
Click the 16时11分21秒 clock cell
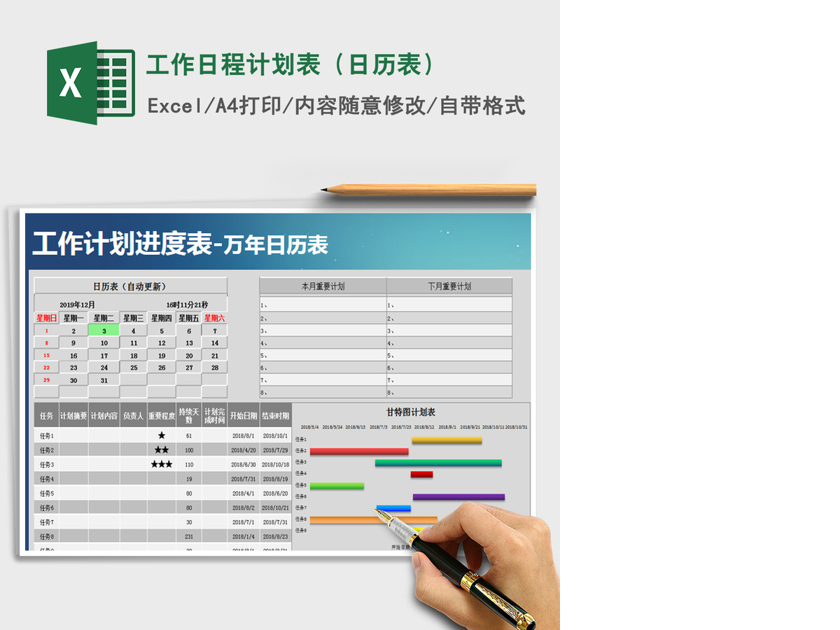coord(187,304)
